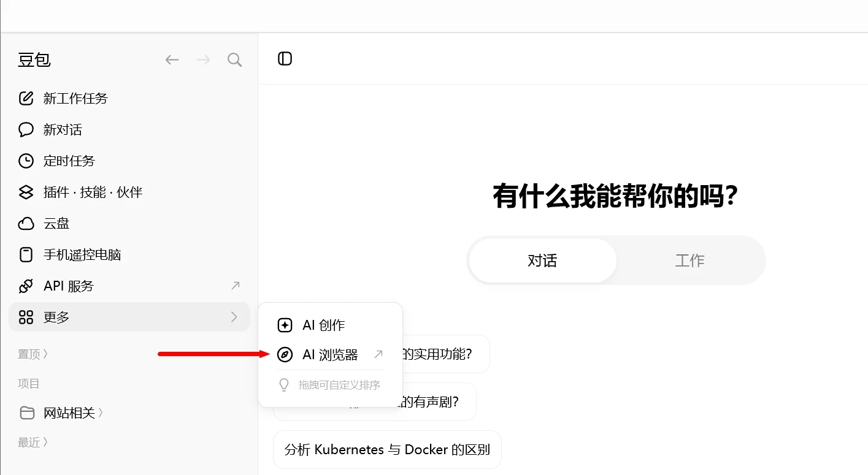Switch to the 工作 tab

[690, 260]
